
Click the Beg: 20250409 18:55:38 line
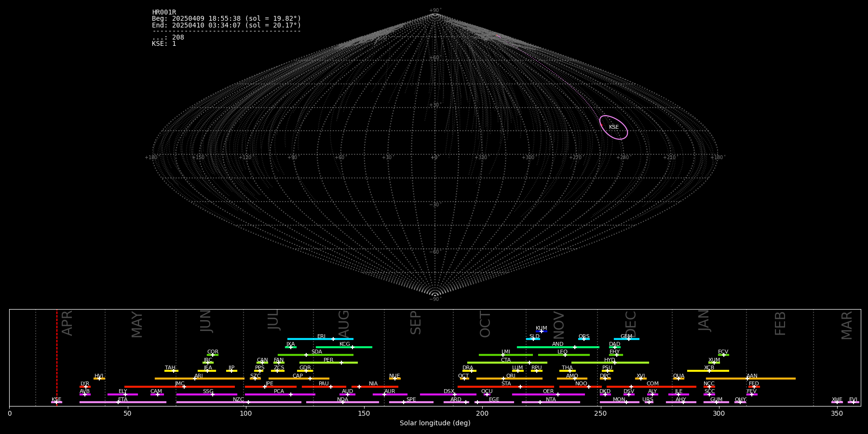226,19
